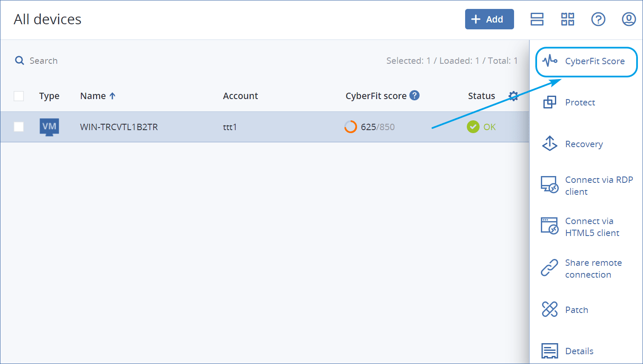
Task: Open the user account profile icon
Action: 629,19
